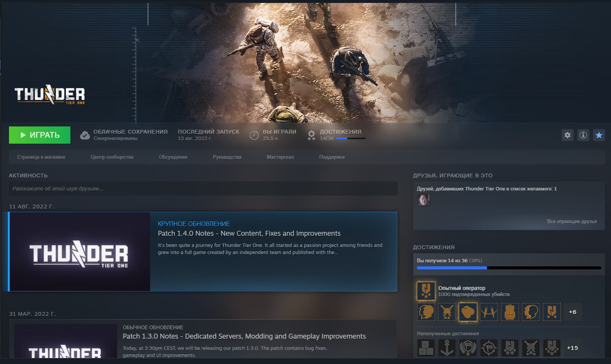Open the Страница в магазине tab
This screenshot has width=611, height=364.
click(41, 157)
